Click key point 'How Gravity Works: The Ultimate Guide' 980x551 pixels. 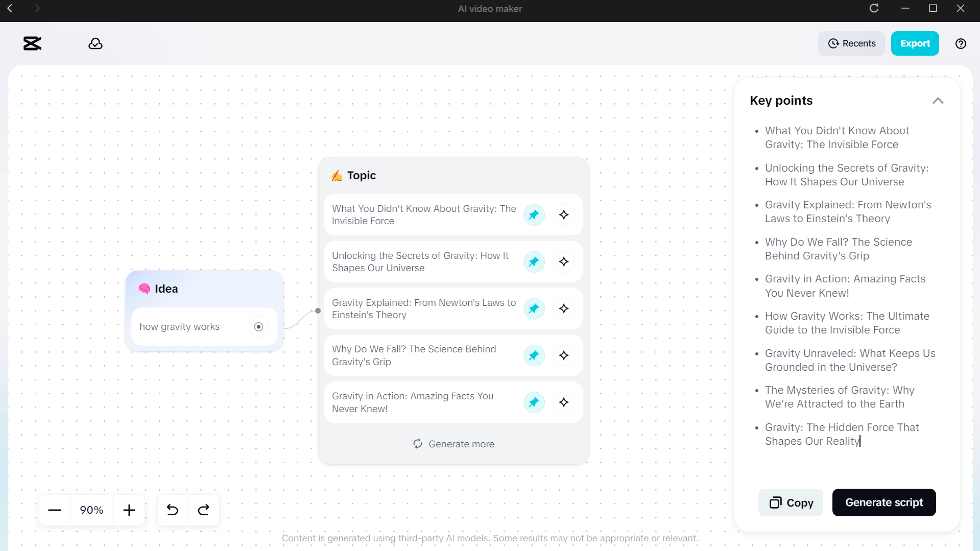pos(847,323)
